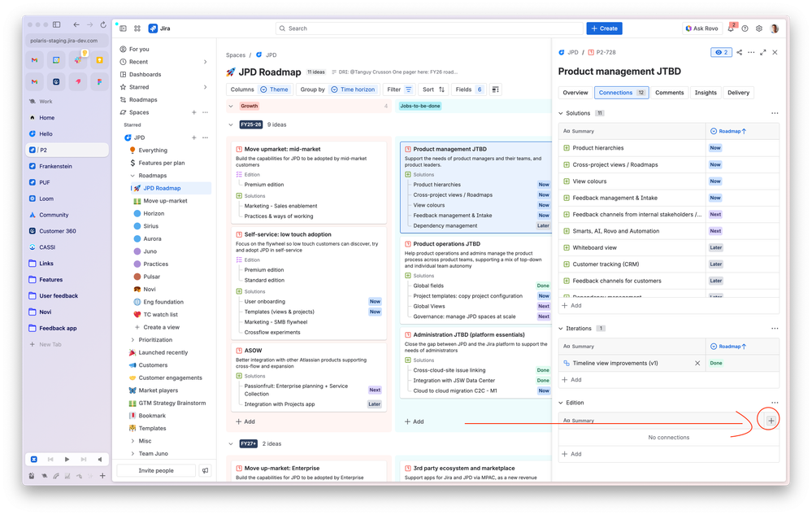The width and height of the screenshot is (812, 515).
Task: Open Launched recently view
Action: pyautogui.click(x=163, y=353)
